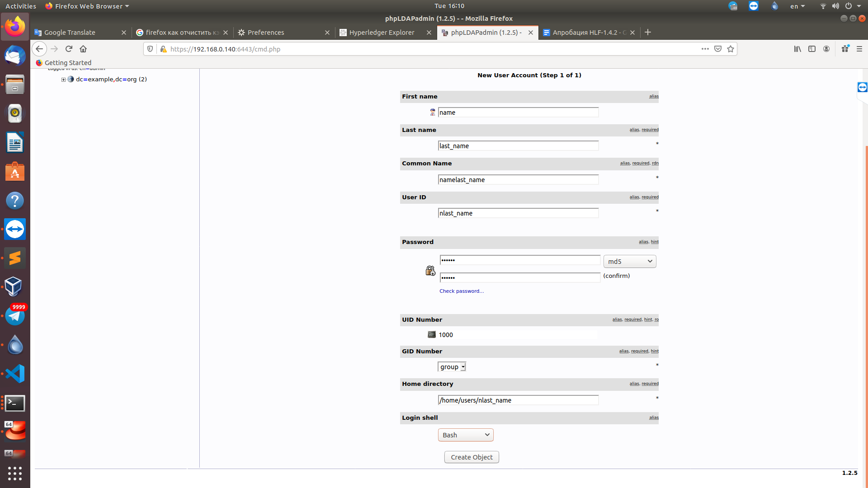Click the Firefox home button

[x=83, y=49]
